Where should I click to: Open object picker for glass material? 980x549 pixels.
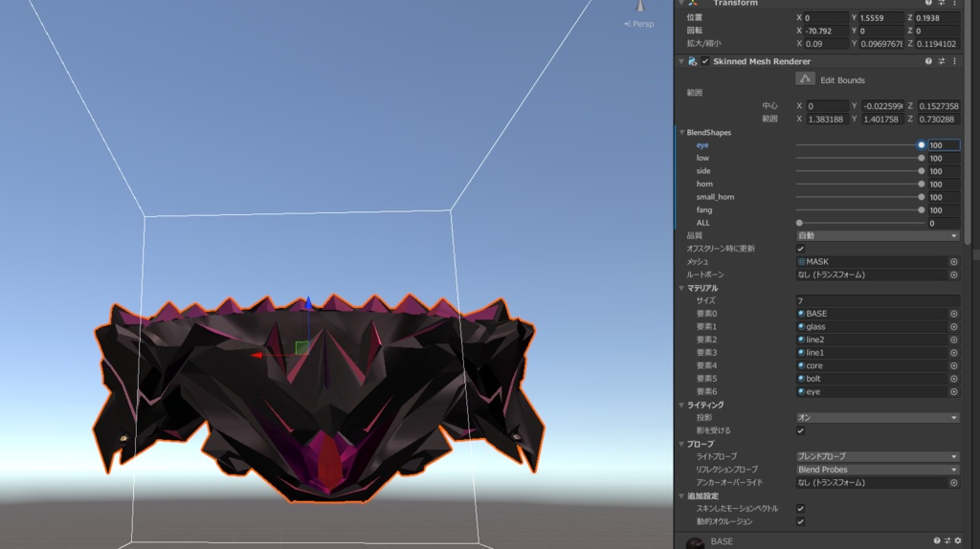pyautogui.click(x=954, y=327)
